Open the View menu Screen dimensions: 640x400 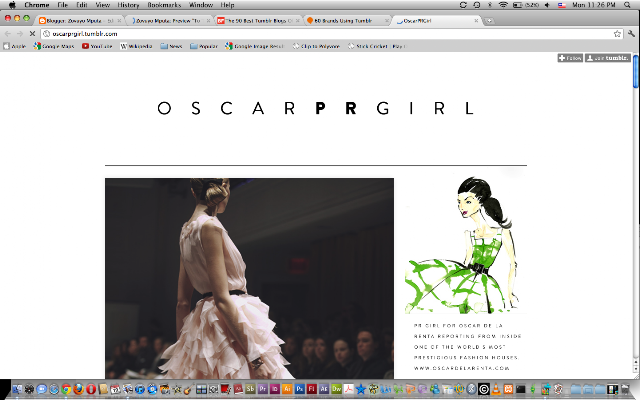point(102,5)
